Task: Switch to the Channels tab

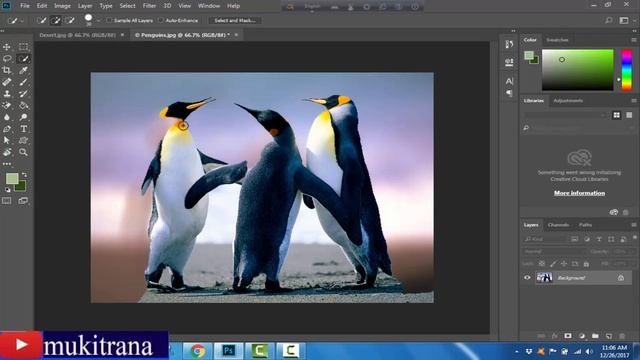Action: (558, 225)
